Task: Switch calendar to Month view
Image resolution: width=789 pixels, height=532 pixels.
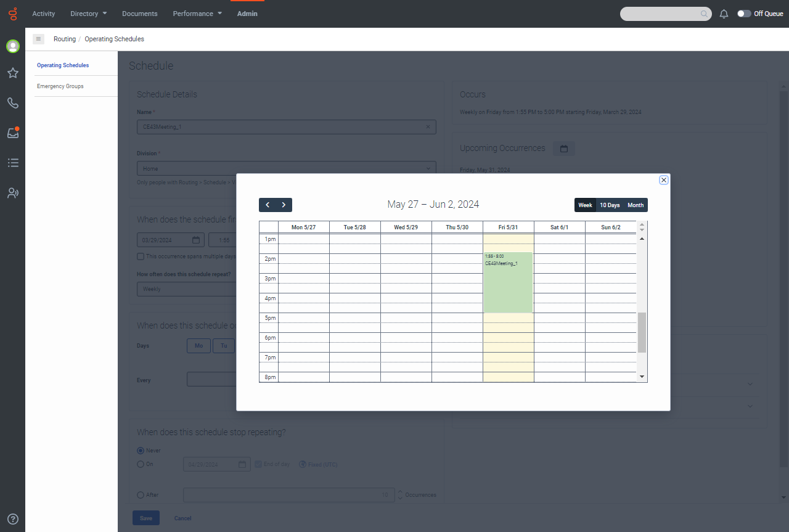Action: (636, 205)
